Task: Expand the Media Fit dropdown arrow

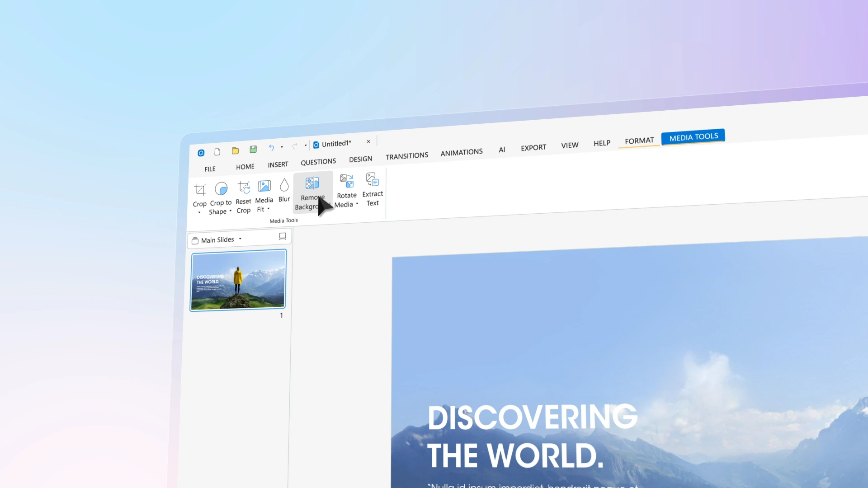Action: pos(269,209)
